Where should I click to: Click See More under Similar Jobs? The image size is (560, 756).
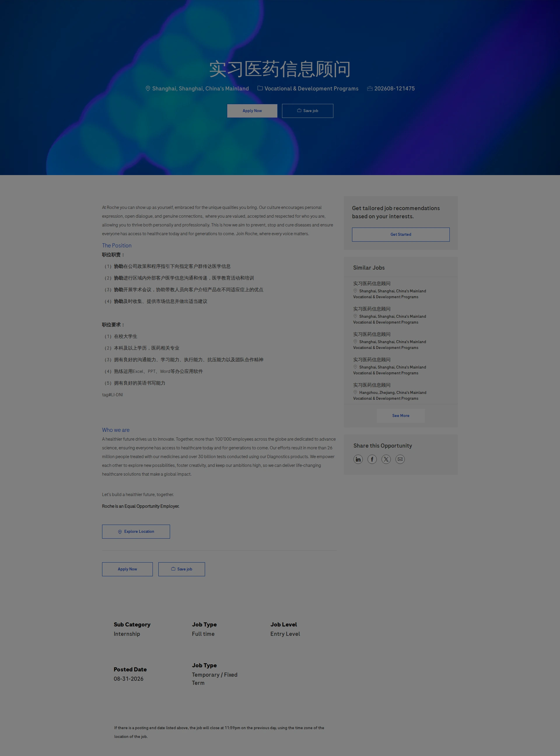(401, 415)
